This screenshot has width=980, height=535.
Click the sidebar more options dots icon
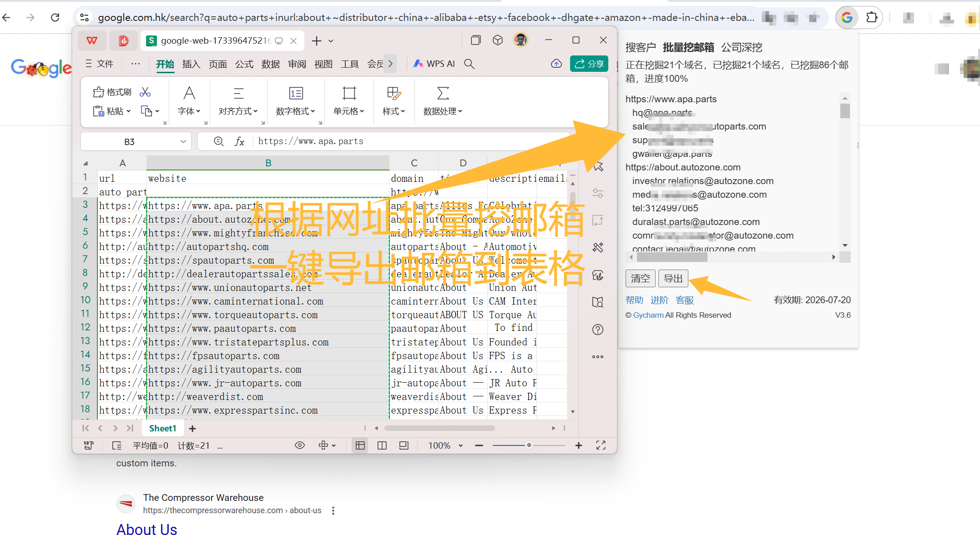point(598,357)
